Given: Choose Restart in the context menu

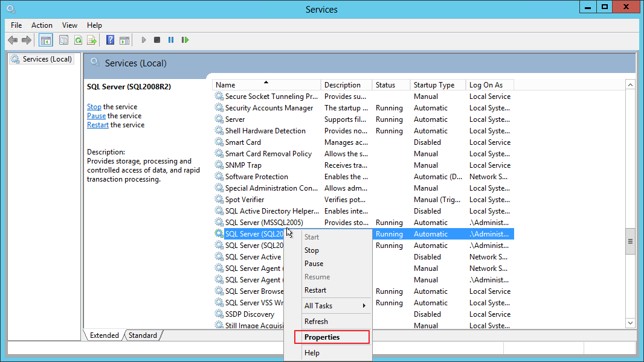Looking at the screenshot, I should click(328, 290).
